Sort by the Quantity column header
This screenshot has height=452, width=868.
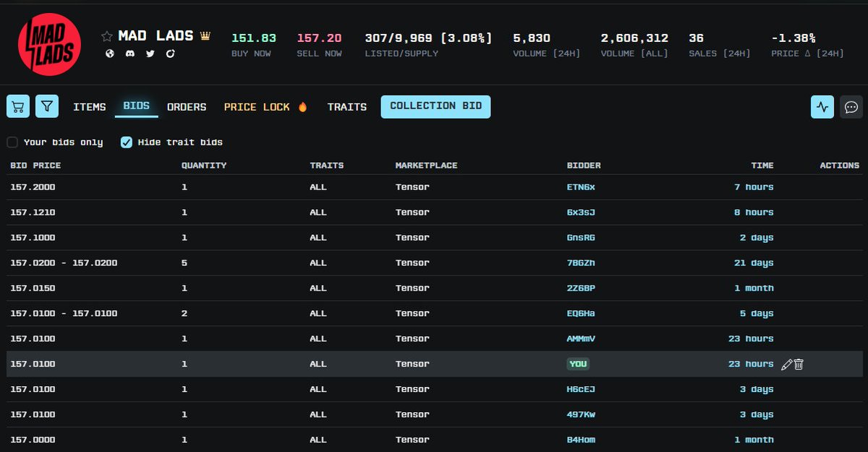click(x=204, y=166)
